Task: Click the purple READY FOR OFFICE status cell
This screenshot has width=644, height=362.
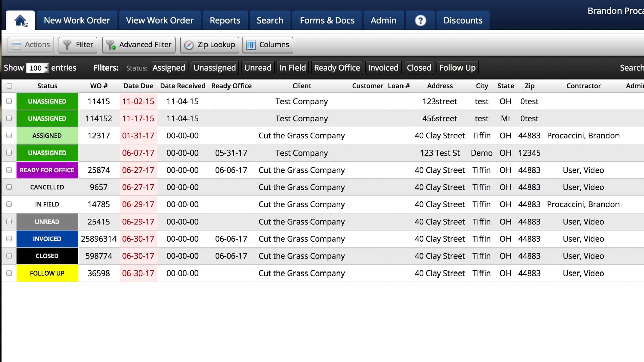Action: [47, 170]
